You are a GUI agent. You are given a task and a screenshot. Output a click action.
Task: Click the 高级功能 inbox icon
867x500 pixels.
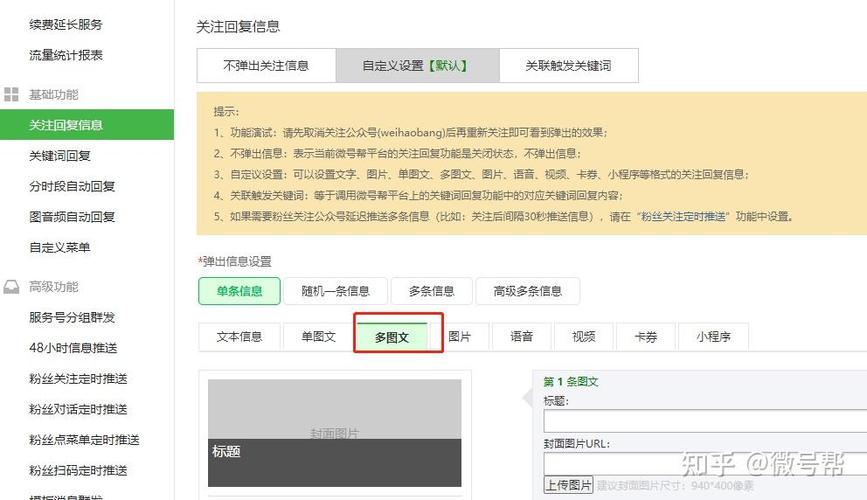click(11, 287)
